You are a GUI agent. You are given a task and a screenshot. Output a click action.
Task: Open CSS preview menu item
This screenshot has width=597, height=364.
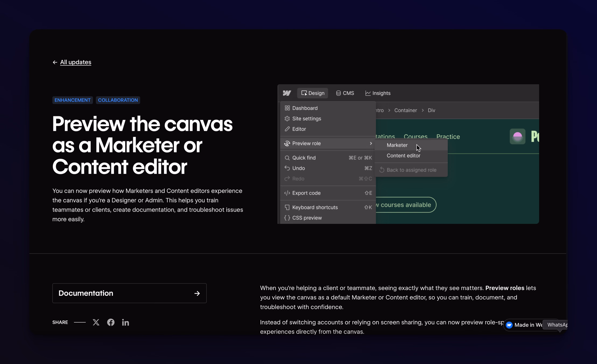tap(328, 218)
